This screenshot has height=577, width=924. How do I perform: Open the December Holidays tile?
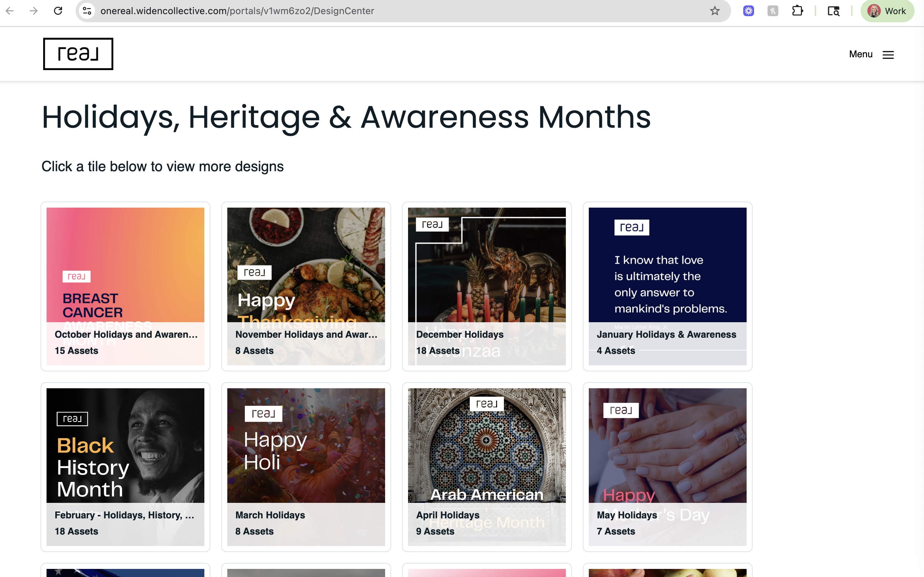487,286
